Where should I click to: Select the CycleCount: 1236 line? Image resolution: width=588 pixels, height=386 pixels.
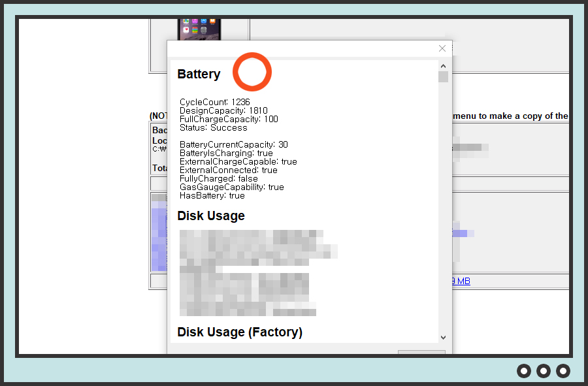pos(214,102)
